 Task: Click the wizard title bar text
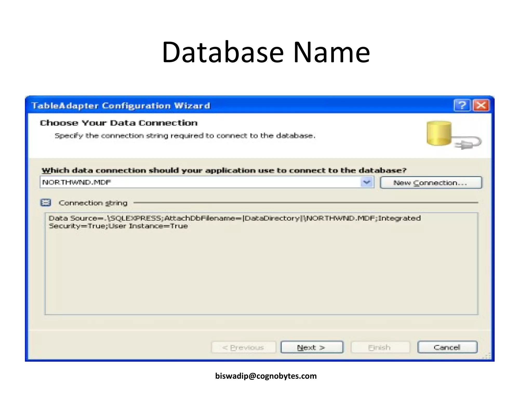pos(121,106)
